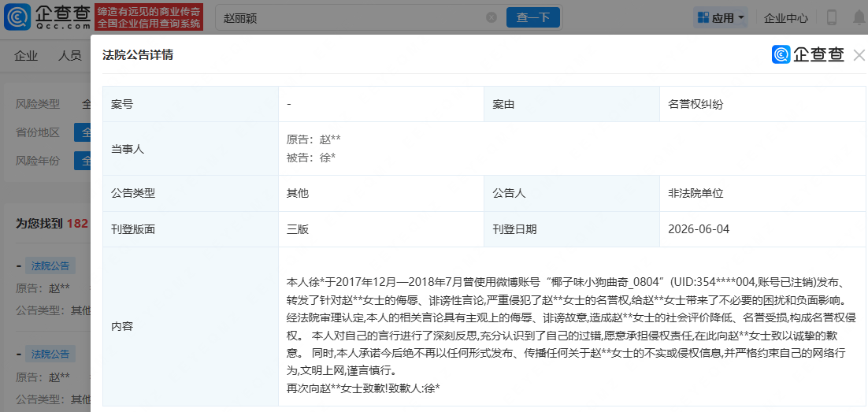Switch to the 人员 tab
The image size is (868, 412).
[70, 55]
